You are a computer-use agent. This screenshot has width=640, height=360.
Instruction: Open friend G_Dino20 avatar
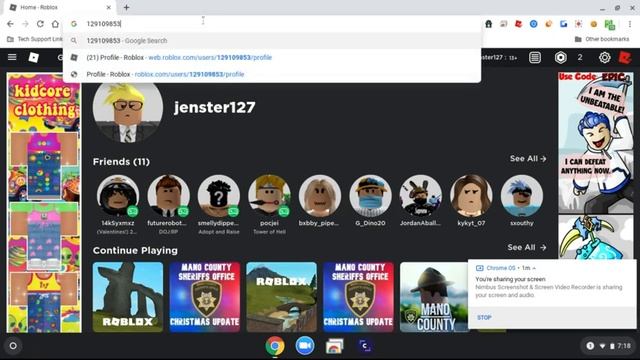(370, 196)
